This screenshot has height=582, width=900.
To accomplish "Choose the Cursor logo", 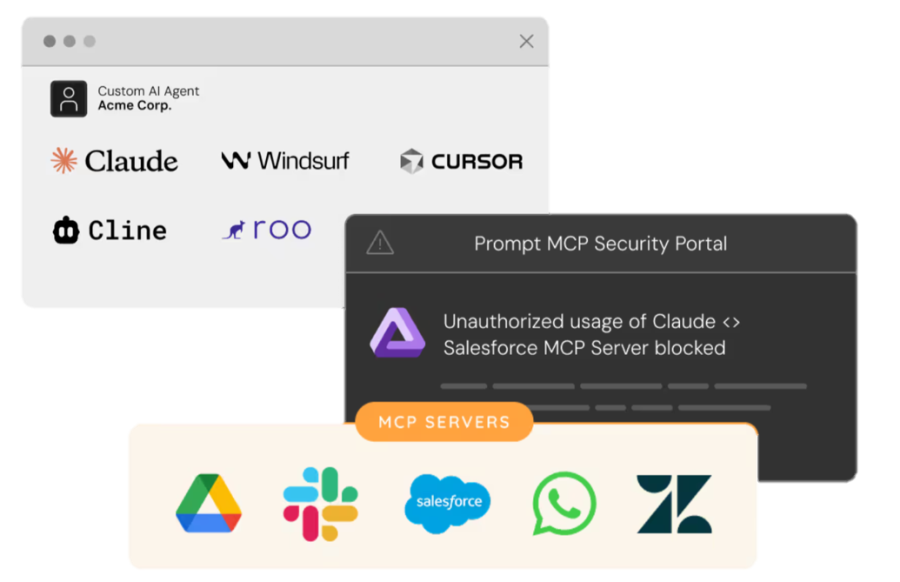I will point(461,161).
